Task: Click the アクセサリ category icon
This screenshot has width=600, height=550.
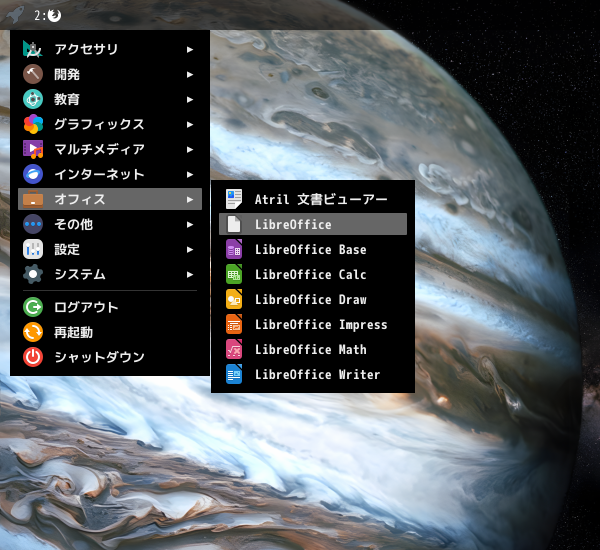Action: (33, 49)
